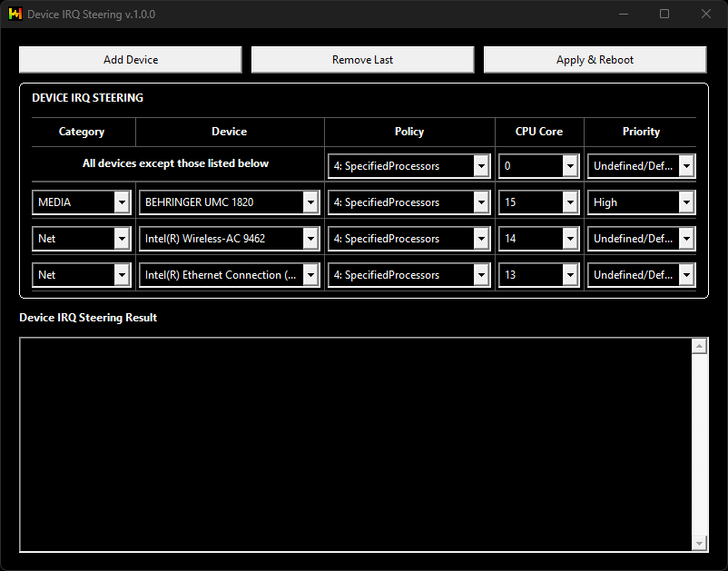This screenshot has width=728, height=571.
Task: Open Priority dropdown in Wireless-AC 9462 row
Action: coord(641,239)
